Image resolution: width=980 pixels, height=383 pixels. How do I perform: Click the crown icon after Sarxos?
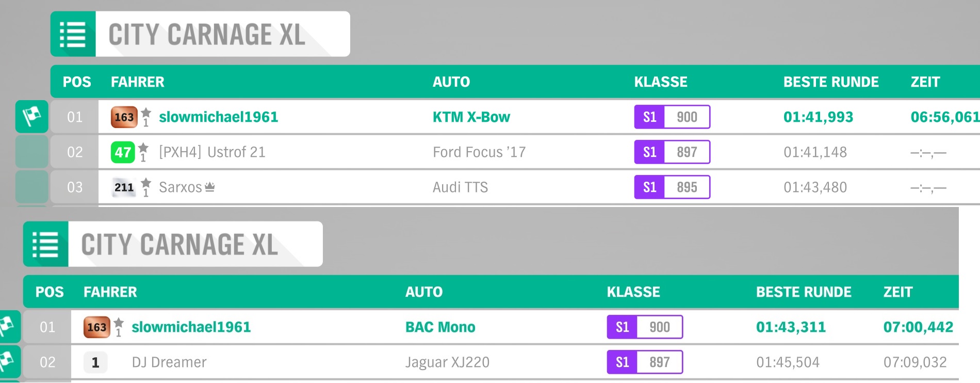point(209,187)
